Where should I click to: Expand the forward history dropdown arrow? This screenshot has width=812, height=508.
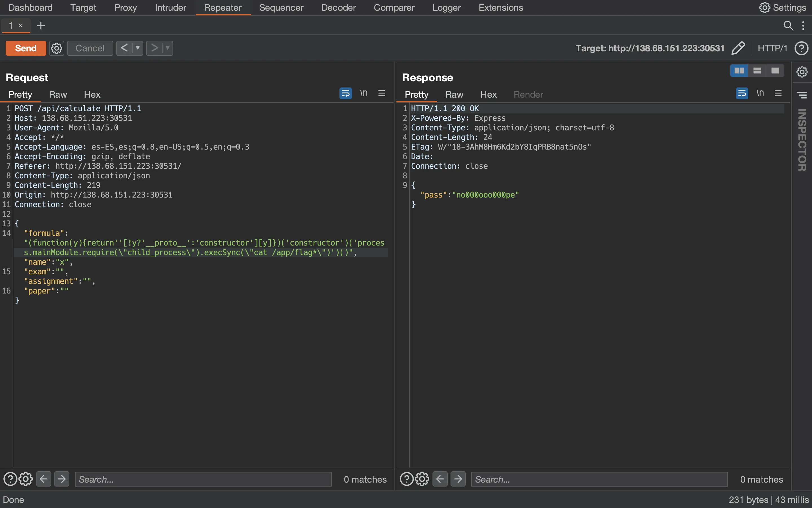168,48
